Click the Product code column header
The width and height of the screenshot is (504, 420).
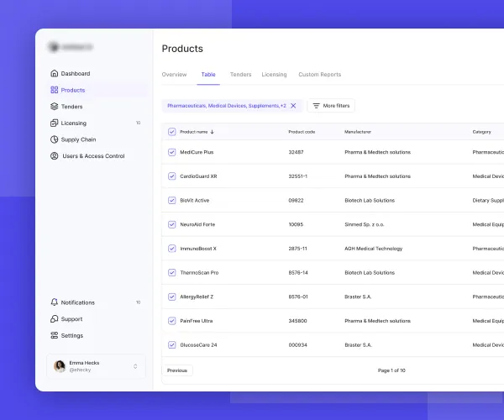pos(302,132)
